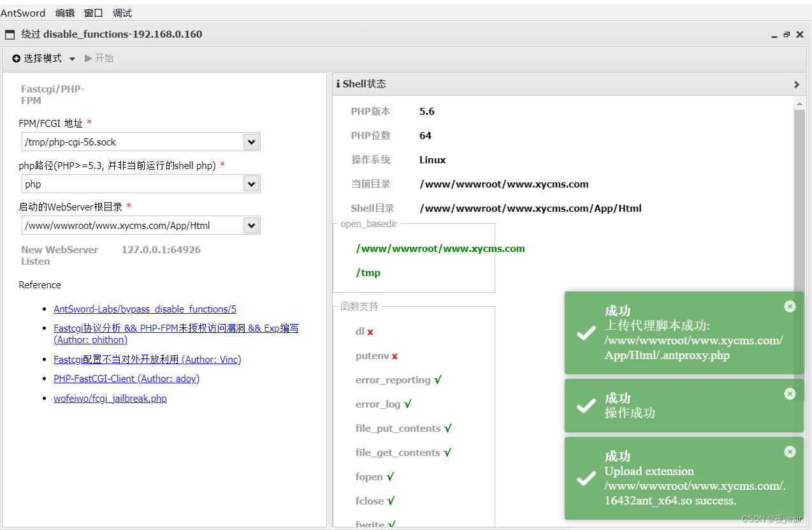The height and width of the screenshot is (530, 812).
Task: Close the 操作成功 notification
Action: [790, 394]
